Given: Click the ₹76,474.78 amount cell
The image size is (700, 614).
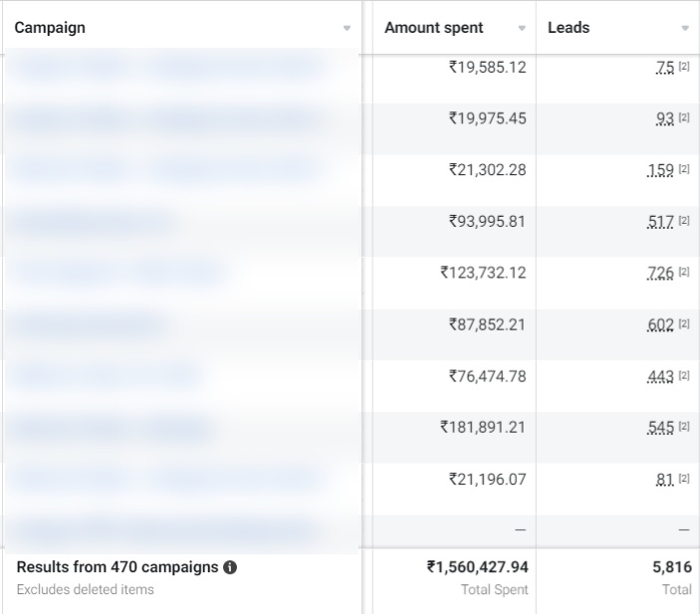Looking at the screenshot, I should tap(488, 376).
